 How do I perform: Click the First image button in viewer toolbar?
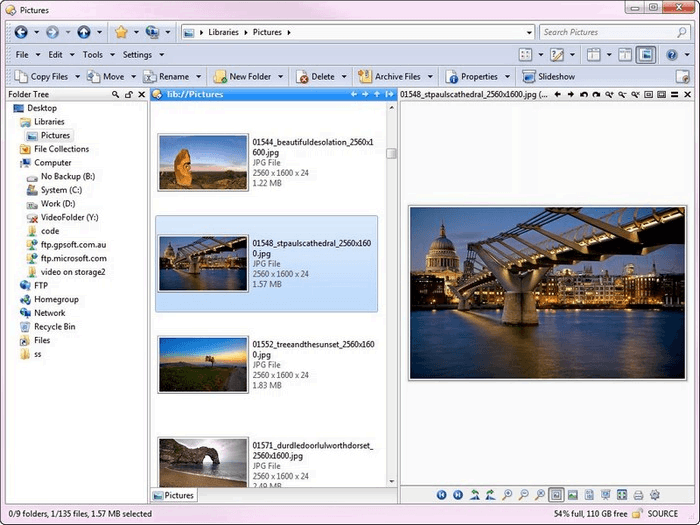tap(442, 495)
